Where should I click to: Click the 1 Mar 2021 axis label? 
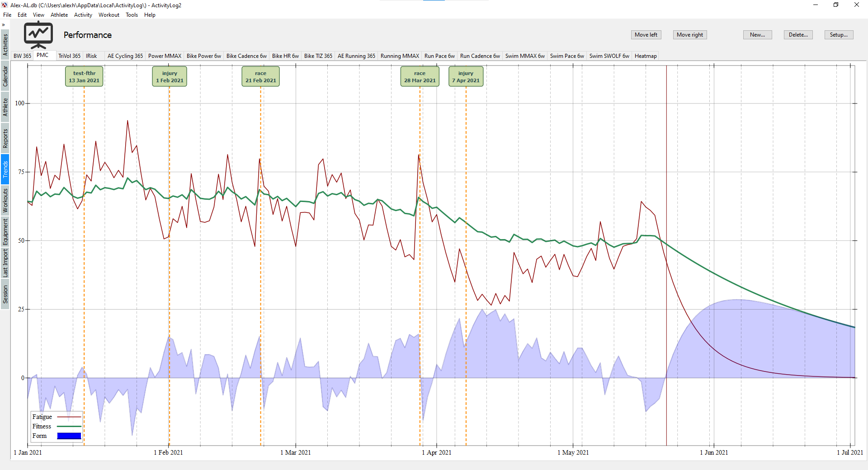(x=296, y=452)
